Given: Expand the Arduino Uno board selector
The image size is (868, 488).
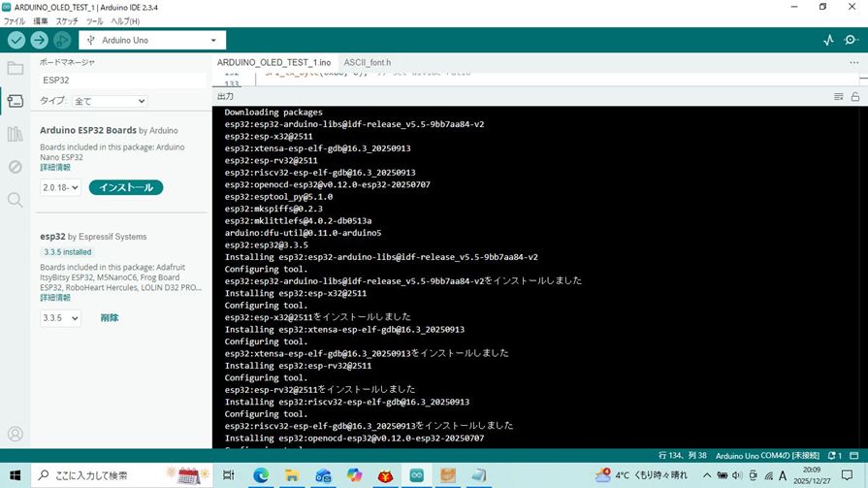Looking at the screenshot, I should coord(152,41).
